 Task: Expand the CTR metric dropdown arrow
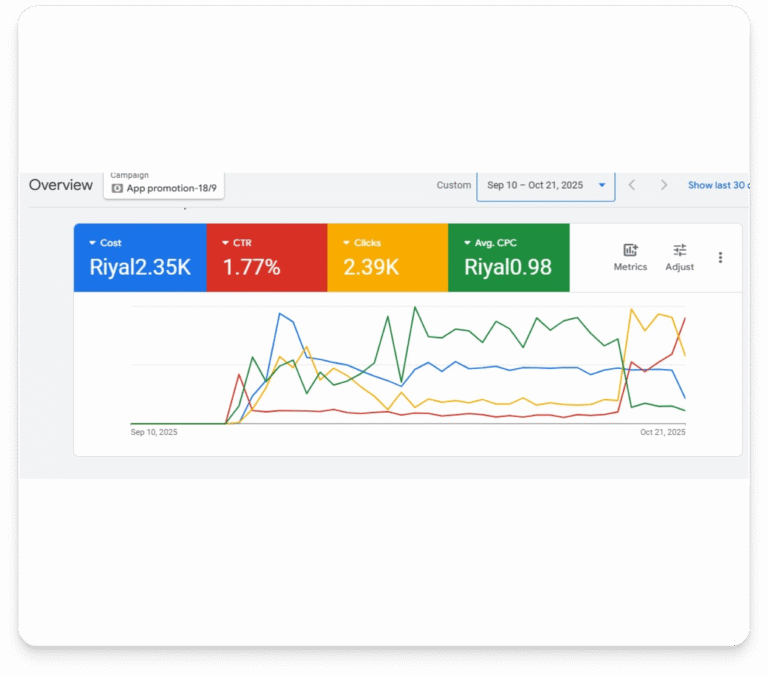226,243
